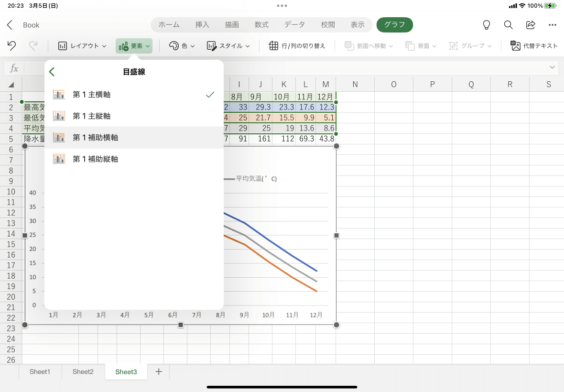Select cell containing 29.3
The height and width of the screenshot is (392, 564).
pos(261,107)
